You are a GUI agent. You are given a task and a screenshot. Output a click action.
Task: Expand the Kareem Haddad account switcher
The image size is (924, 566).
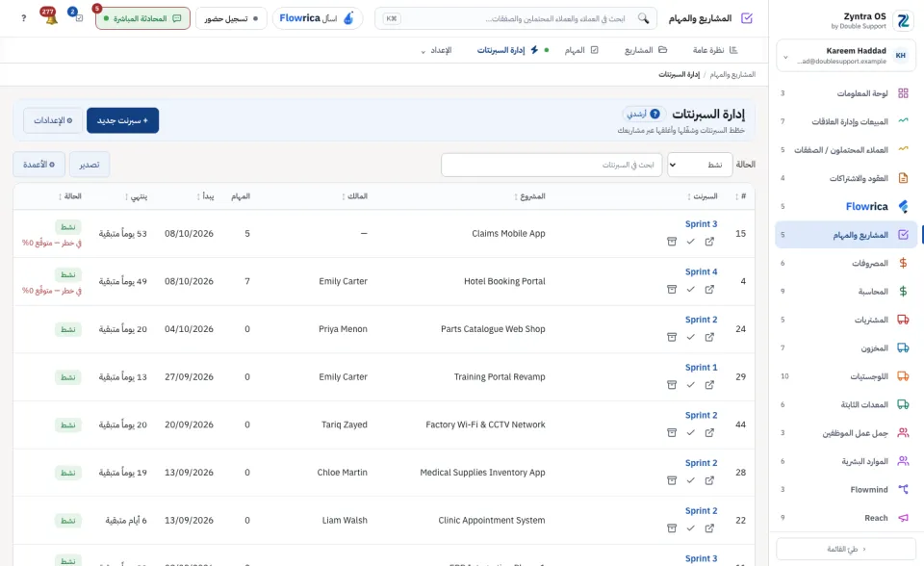[846, 56]
